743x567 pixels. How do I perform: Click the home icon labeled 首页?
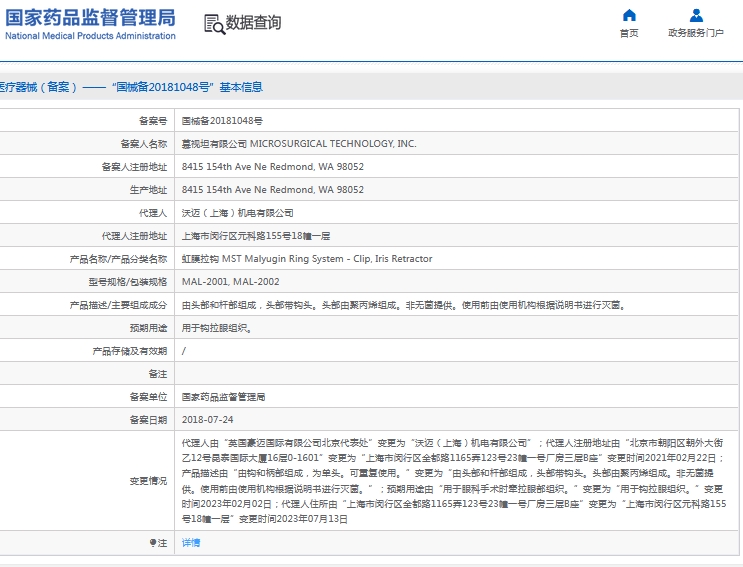point(629,15)
